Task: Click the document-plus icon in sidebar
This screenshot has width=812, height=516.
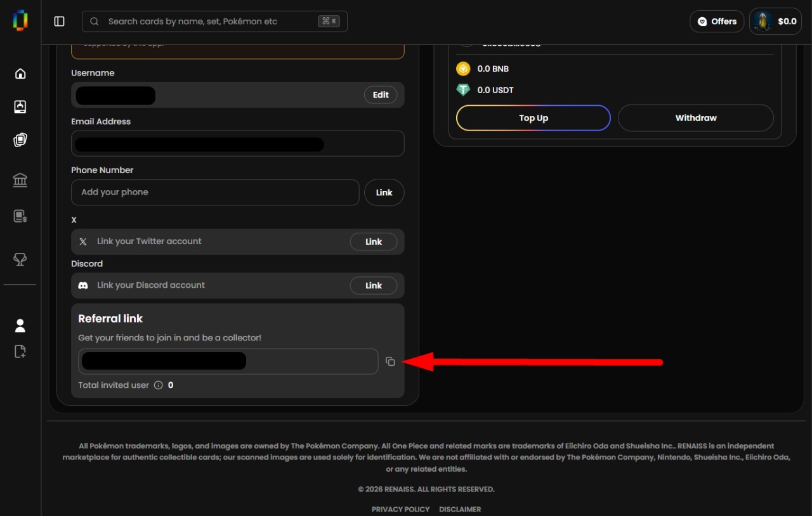Action: pos(20,351)
